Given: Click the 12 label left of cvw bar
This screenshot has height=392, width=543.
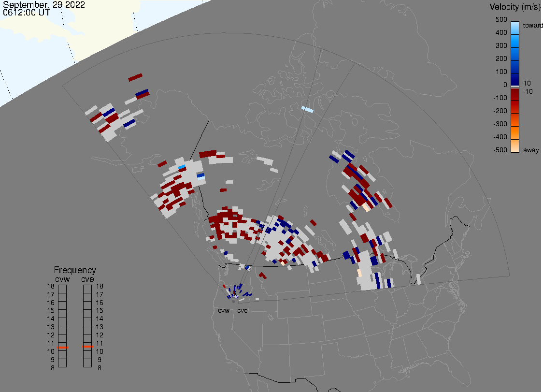Looking at the screenshot, I should tap(51, 335).
